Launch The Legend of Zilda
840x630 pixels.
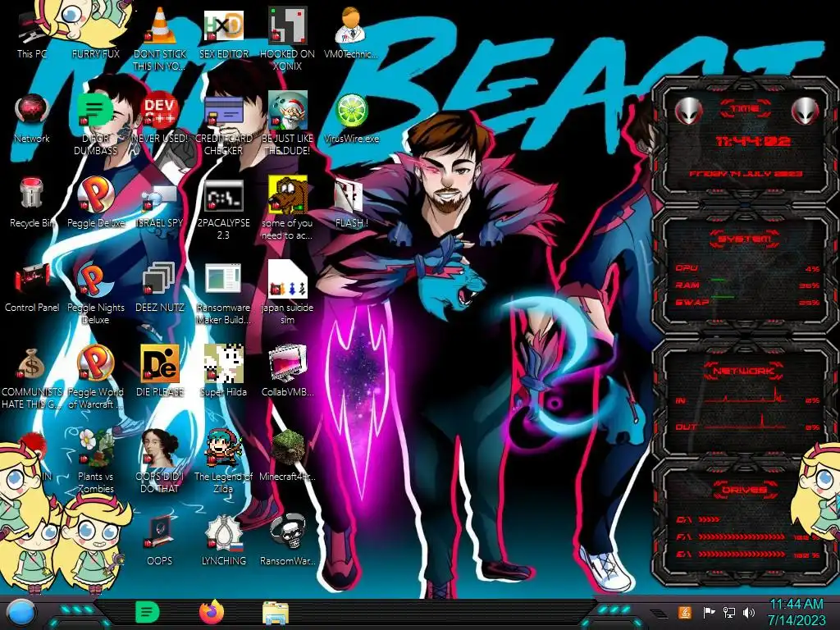tap(223, 463)
